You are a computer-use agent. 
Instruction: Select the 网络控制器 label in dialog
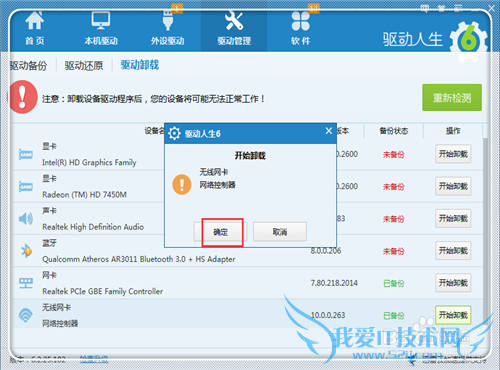pyautogui.click(x=217, y=185)
